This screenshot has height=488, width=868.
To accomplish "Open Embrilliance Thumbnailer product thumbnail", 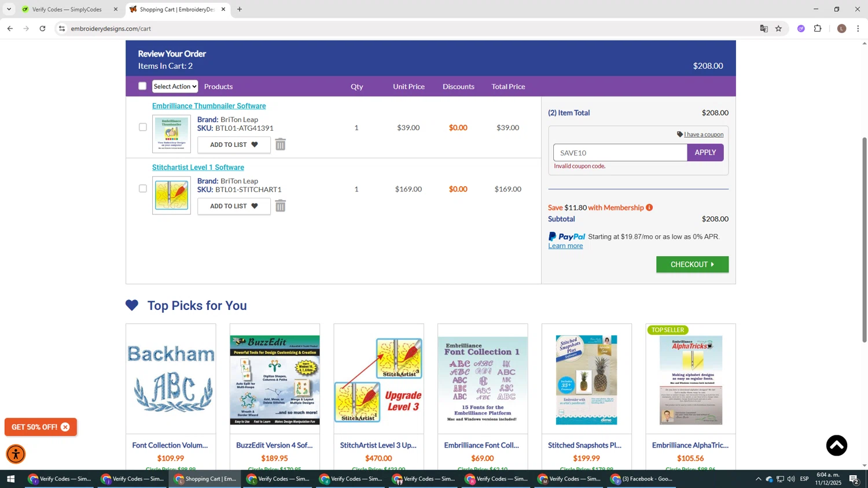I will click(x=171, y=134).
